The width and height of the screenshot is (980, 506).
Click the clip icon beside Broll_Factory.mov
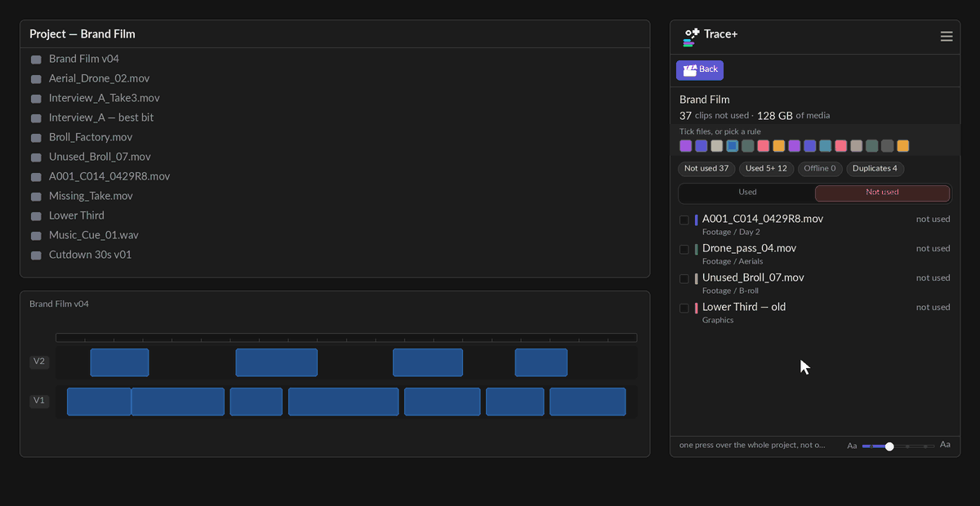coord(36,138)
